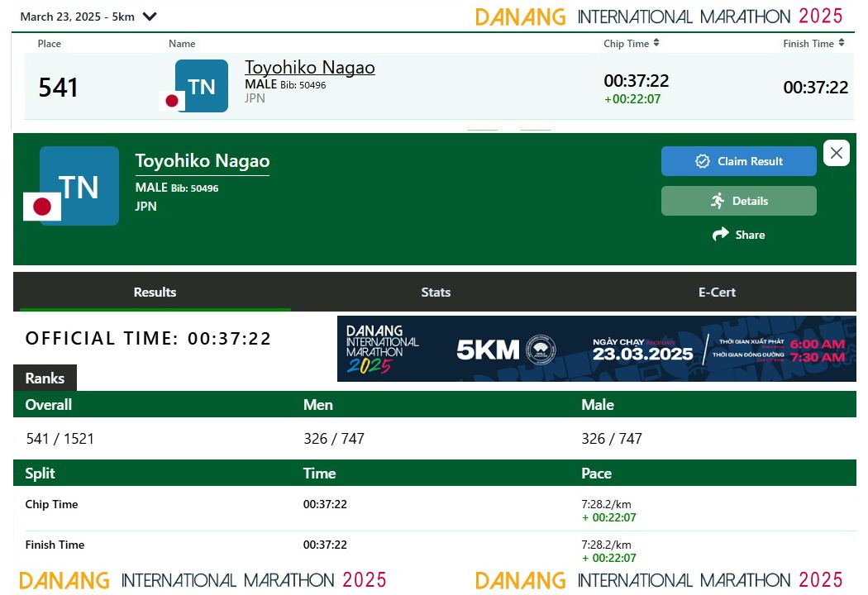Click the Claim Result button

(738, 161)
